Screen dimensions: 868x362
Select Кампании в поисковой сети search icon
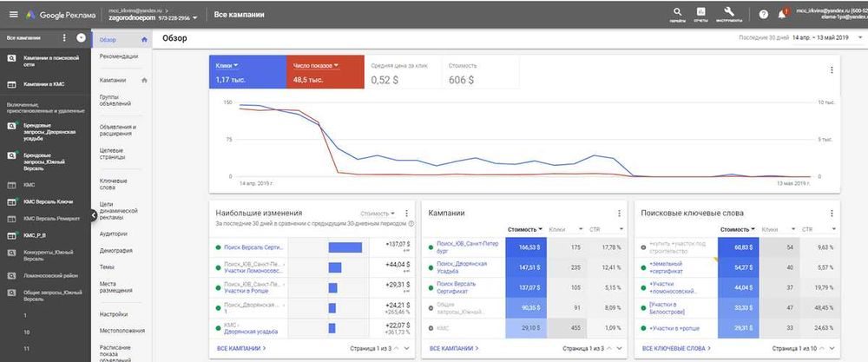coord(11,59)
